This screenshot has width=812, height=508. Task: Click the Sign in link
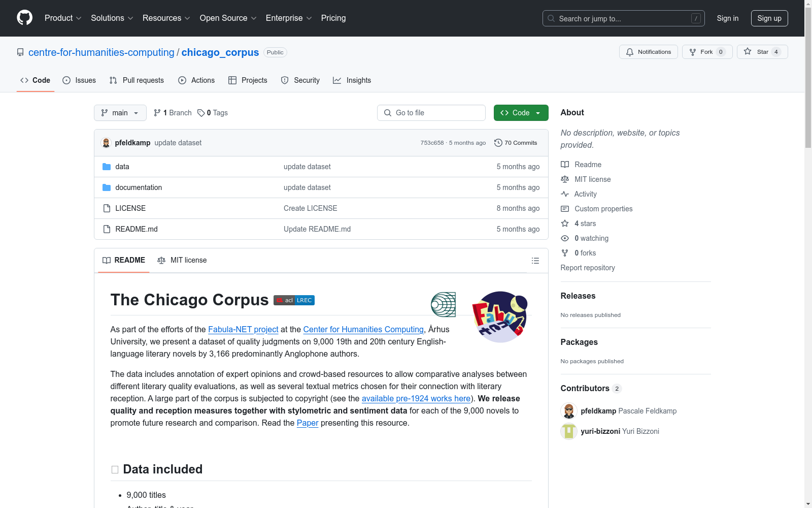(x=728, y=18)
